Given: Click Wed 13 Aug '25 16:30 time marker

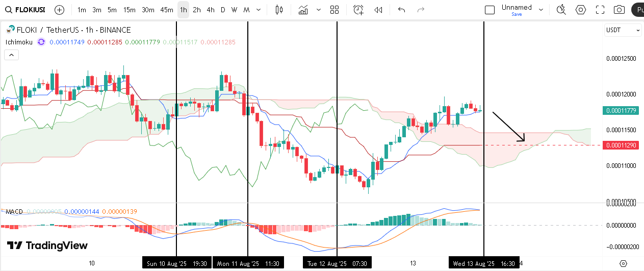Looking at the screenshot, I should click(484, 263).
